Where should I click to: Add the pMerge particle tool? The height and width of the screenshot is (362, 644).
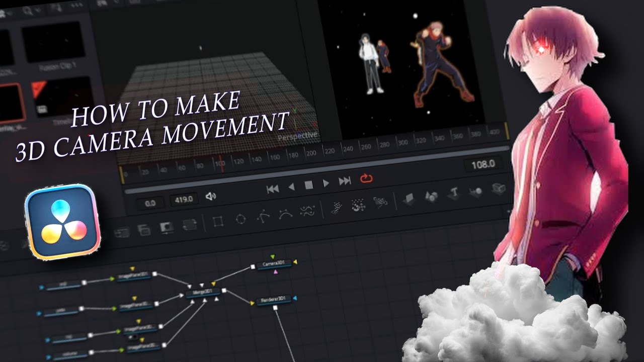click(358, 205)
